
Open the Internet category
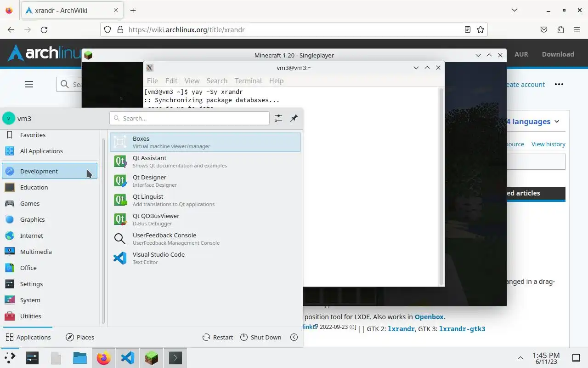[50, 236]
